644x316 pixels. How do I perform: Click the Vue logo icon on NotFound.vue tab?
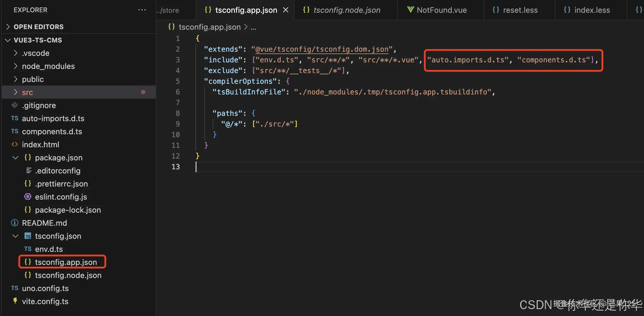click(411, 10)
